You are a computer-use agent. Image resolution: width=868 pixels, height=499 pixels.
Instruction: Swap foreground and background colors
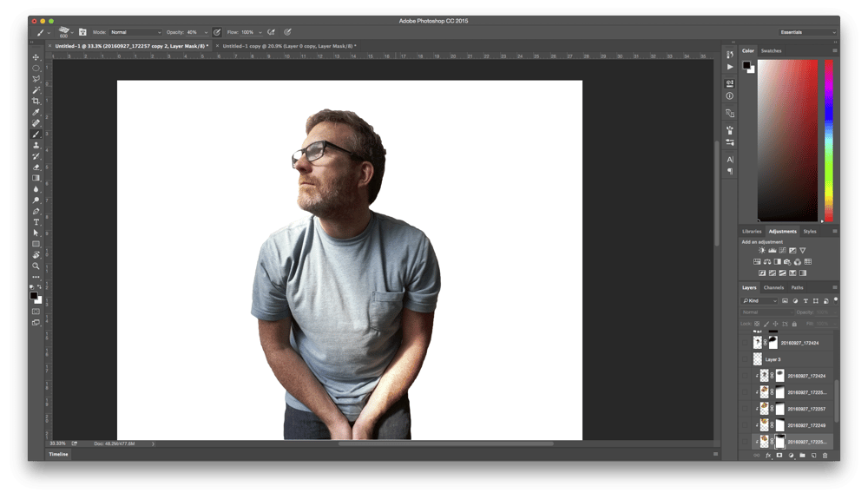(40, 287)
